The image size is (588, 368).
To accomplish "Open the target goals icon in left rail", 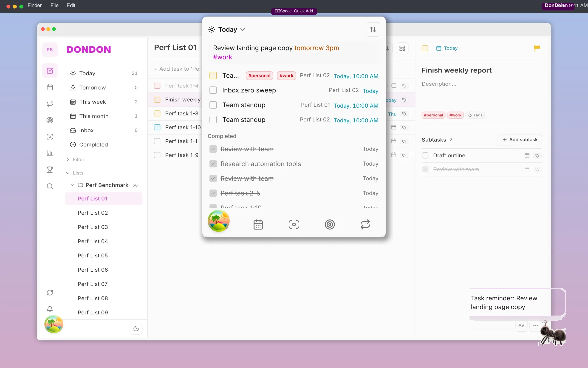I will pos(50,120).
